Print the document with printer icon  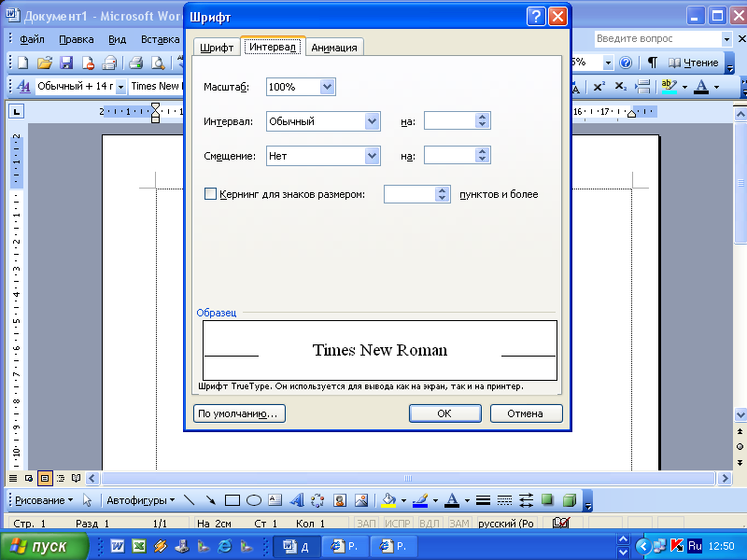point(135,63)
